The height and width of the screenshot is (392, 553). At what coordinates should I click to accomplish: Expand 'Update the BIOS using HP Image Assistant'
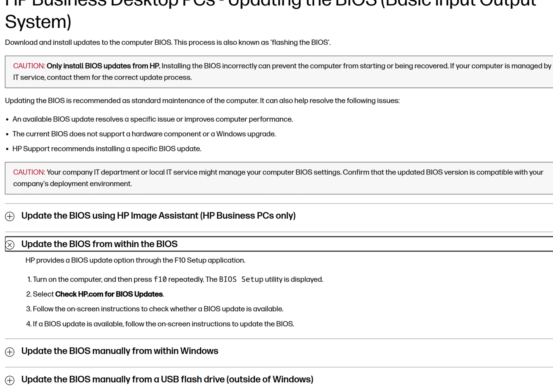(x=158, y=216)
